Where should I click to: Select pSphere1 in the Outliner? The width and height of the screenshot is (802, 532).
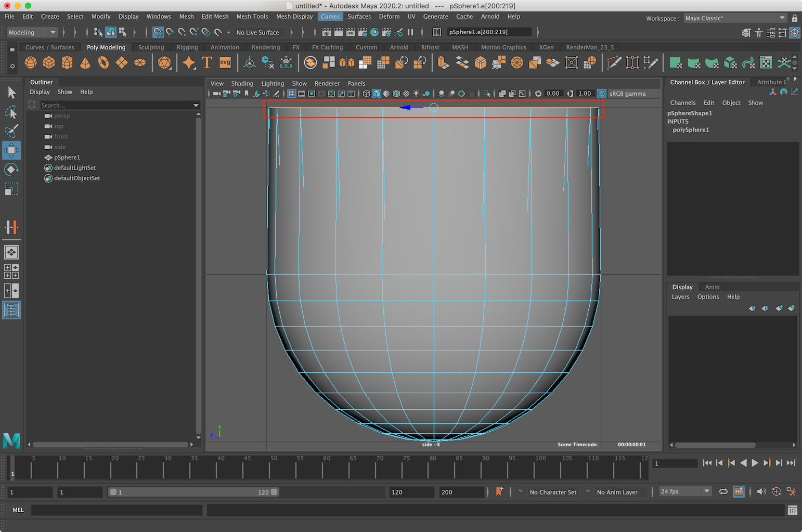point(67,157)
